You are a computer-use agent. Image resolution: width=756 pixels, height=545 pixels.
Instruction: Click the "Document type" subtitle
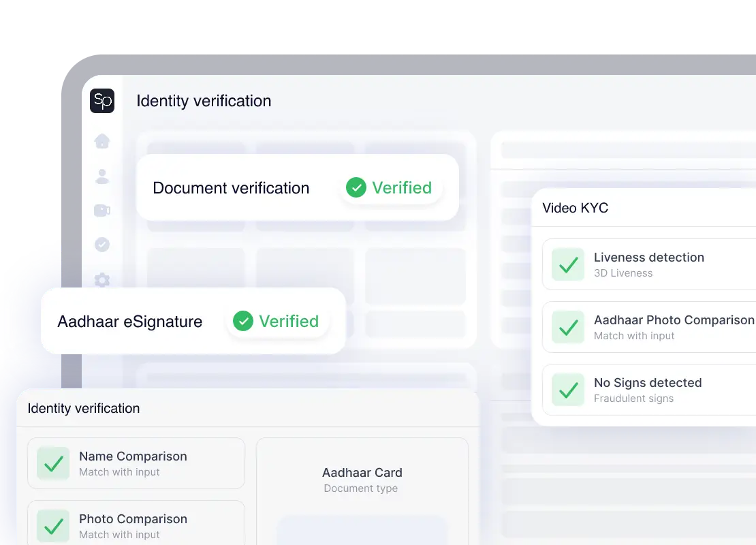[x=361, y=488]
